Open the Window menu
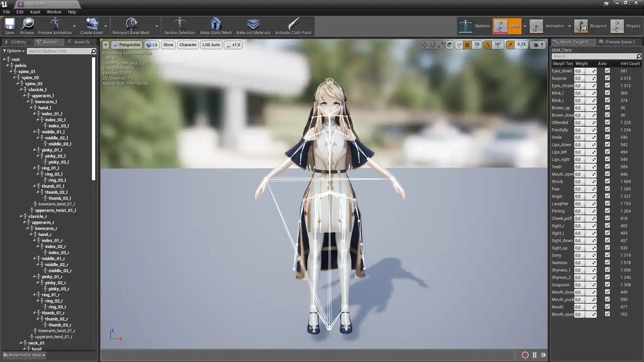This screenshot has width=644, height=362. [x=54, y=12]
